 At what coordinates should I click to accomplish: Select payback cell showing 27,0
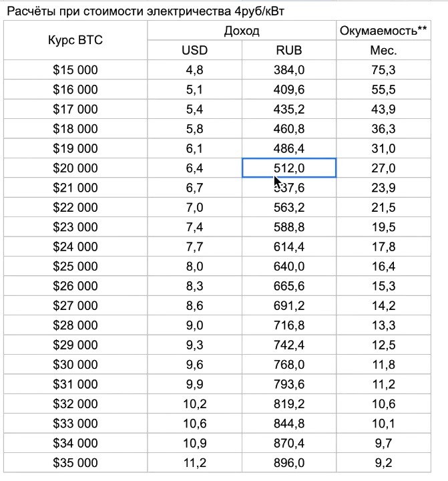pos(383,168)
